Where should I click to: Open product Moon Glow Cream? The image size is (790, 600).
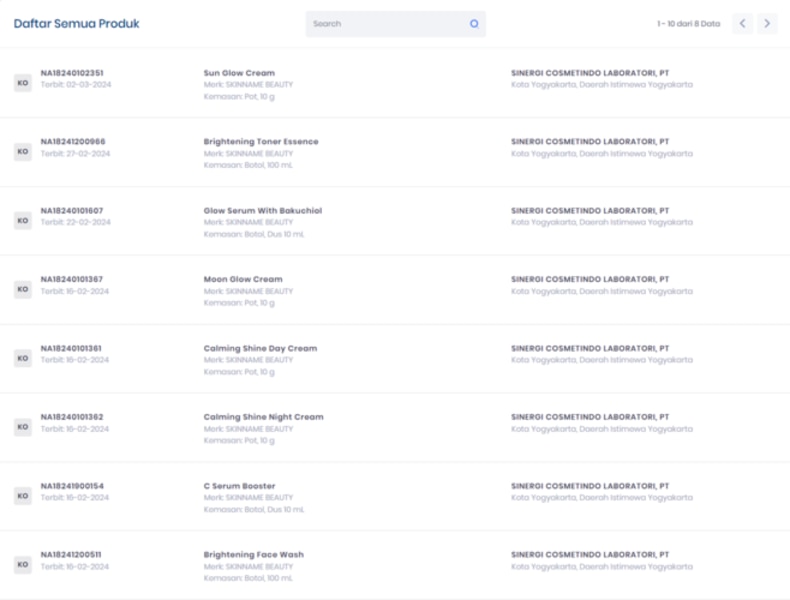pos(243,279)
